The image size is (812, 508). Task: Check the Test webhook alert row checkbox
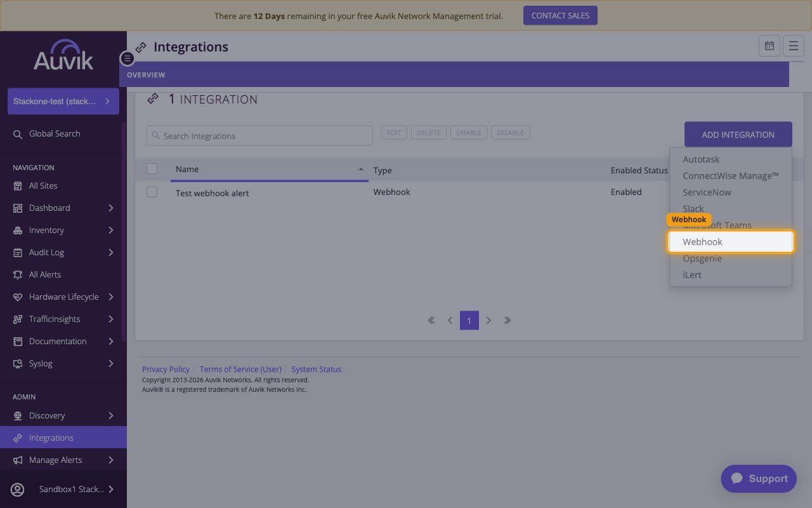click(152, 192)
